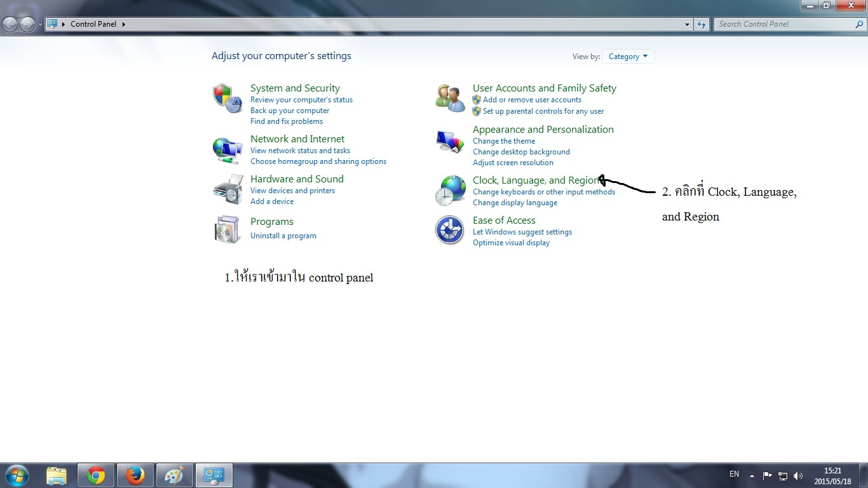Click Let Windows suggest settings
This screenshot has width=868, height=488.
click(522, 232)
